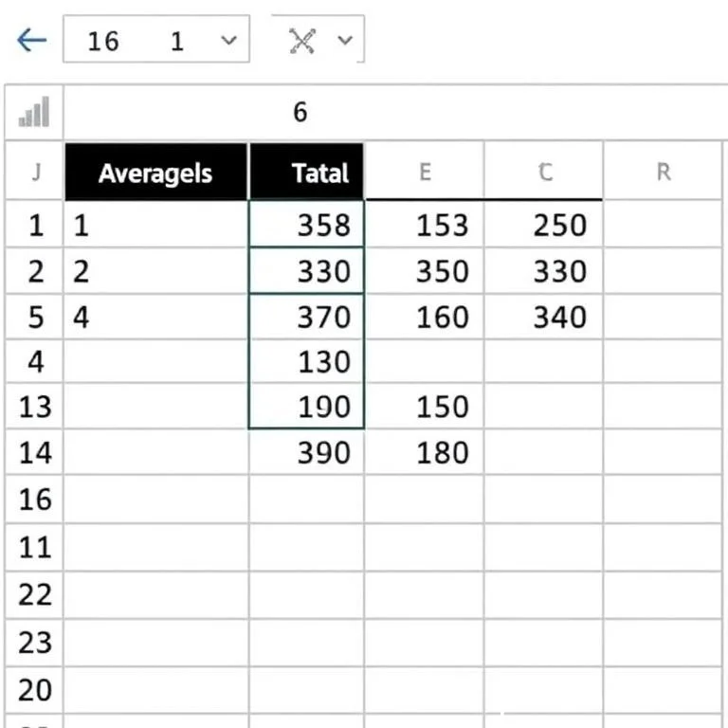Click column header C
The image size is (728, 728).
point(544,173)
